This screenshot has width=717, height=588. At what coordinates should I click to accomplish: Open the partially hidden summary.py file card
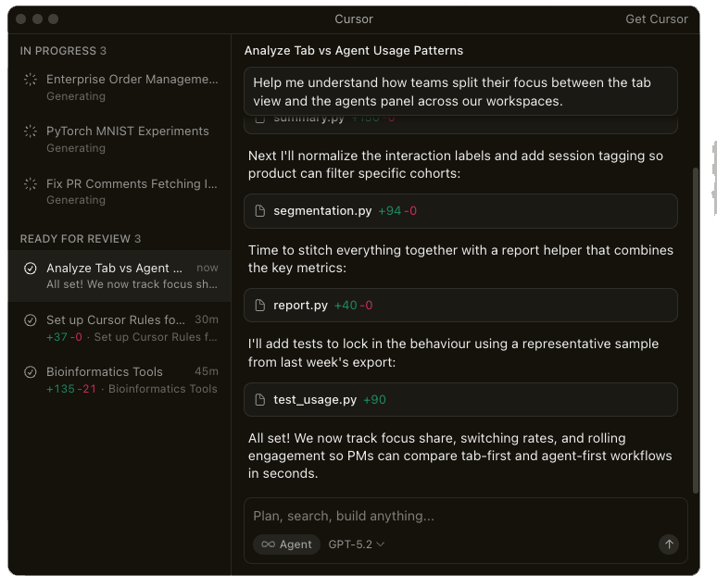[x=460, y=124]
